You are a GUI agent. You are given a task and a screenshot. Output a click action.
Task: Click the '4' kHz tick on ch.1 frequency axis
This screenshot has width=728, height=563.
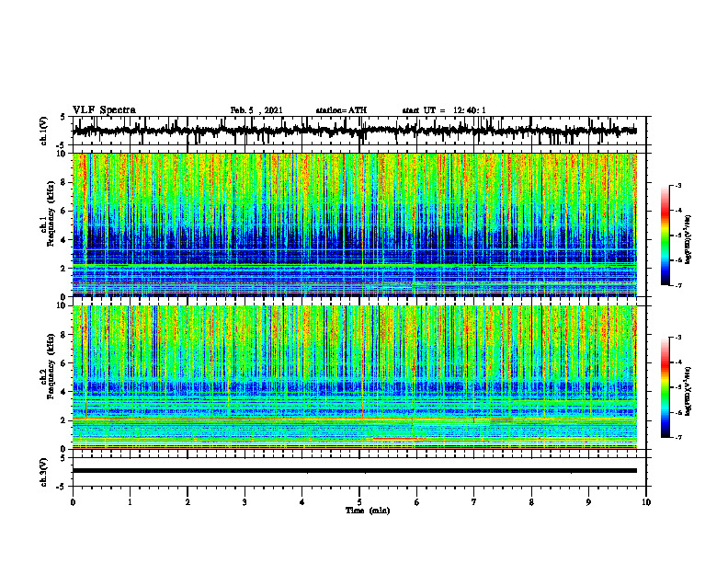click(x=64, y=240)
